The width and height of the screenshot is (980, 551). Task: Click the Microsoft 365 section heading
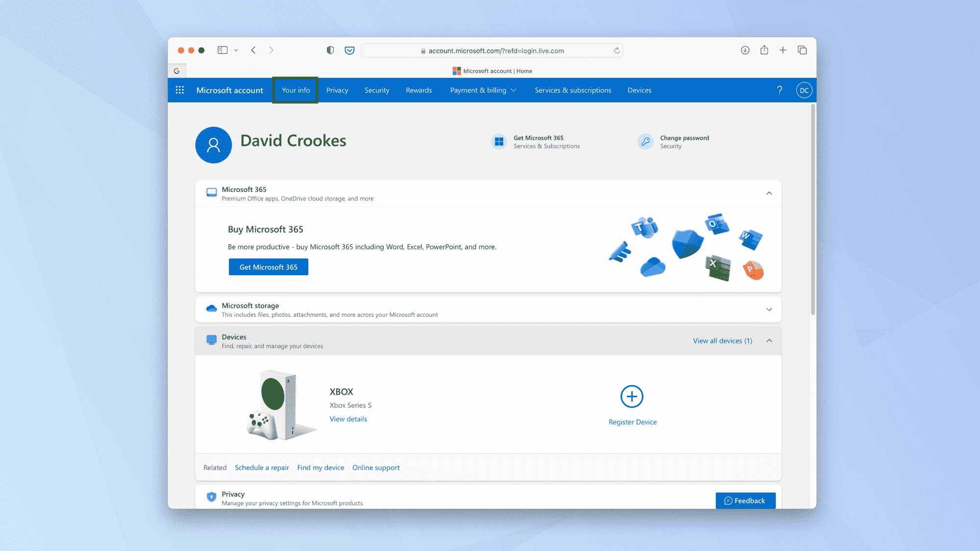[x=244, y=190]
